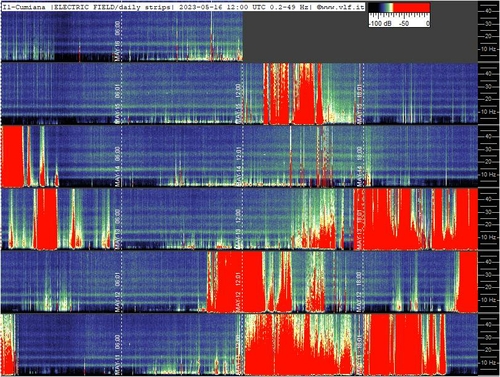Select the MAY 13 12:00 time marker
The height and width of the screenshot is (377, 500).
pos(238,229)
